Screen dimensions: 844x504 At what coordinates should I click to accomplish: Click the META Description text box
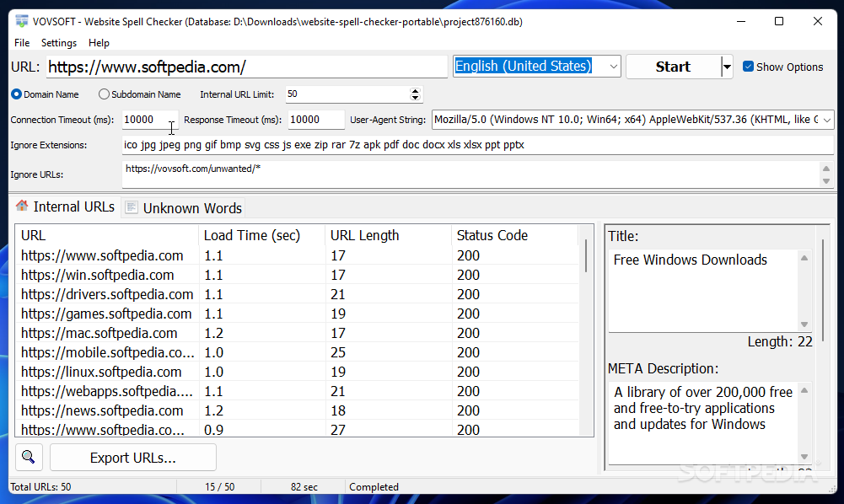coord(703,423)
